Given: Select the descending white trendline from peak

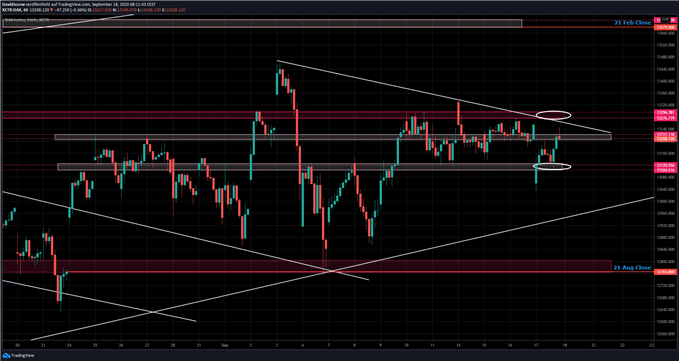Looking at the screenshot, I should pos(444,97).
